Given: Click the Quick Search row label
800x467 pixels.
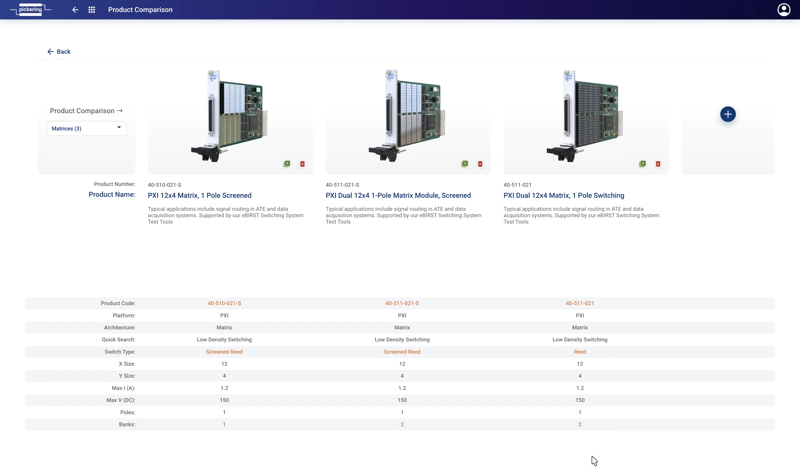Looking at the screenshot, I should pos(118,339).
